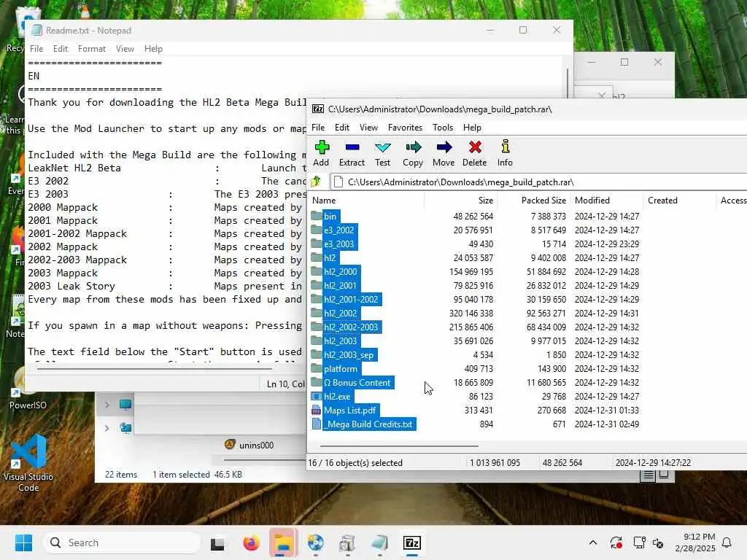The width and height of the screenshot is (747, 560).
Task: Click the 7-Zip archive path field
Action: click(x=538, y=182)
